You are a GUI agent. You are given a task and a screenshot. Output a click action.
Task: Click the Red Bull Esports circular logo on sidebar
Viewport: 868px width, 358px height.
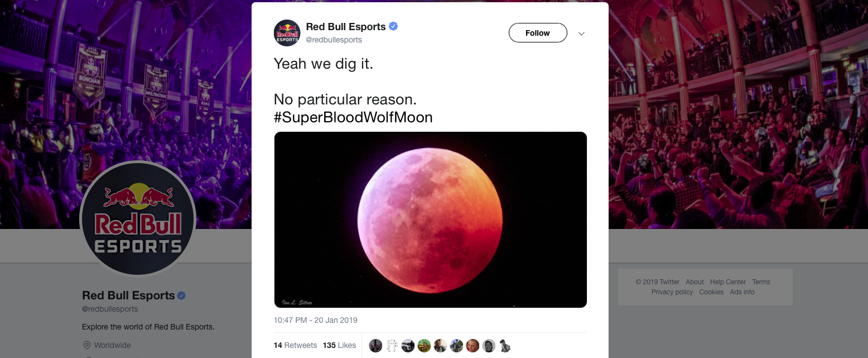[x=137, y=218]
